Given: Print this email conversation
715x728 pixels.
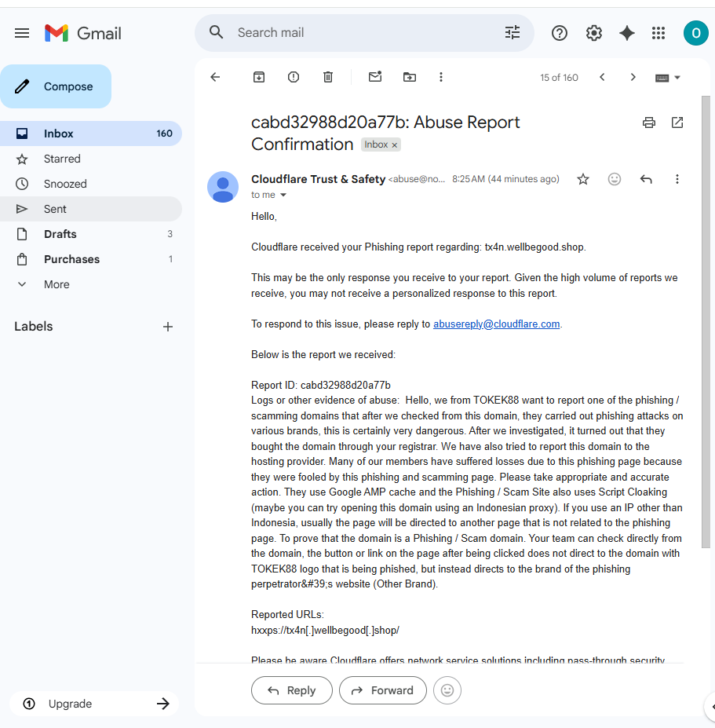Looking at the screenshot, I should 648,123.
